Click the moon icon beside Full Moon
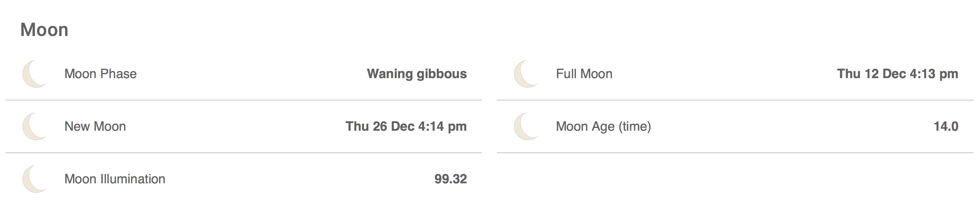 coord(527,74)
